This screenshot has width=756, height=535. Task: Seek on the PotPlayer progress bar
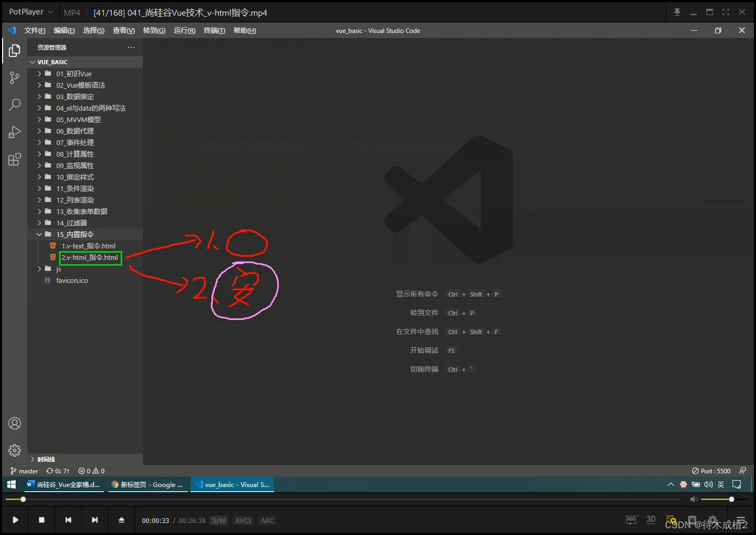[x=342, y=500]
